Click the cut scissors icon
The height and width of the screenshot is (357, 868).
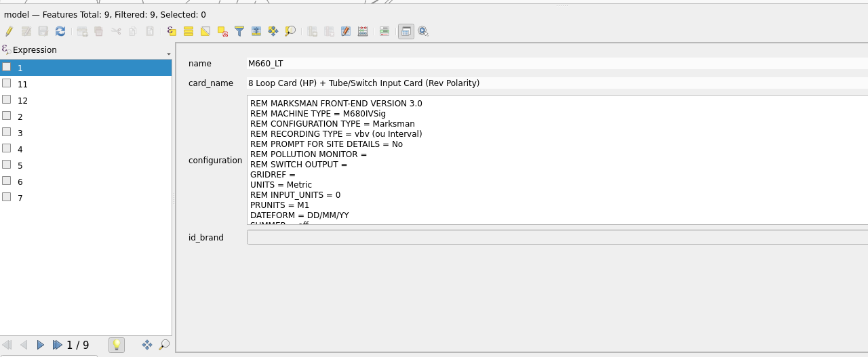116,31
